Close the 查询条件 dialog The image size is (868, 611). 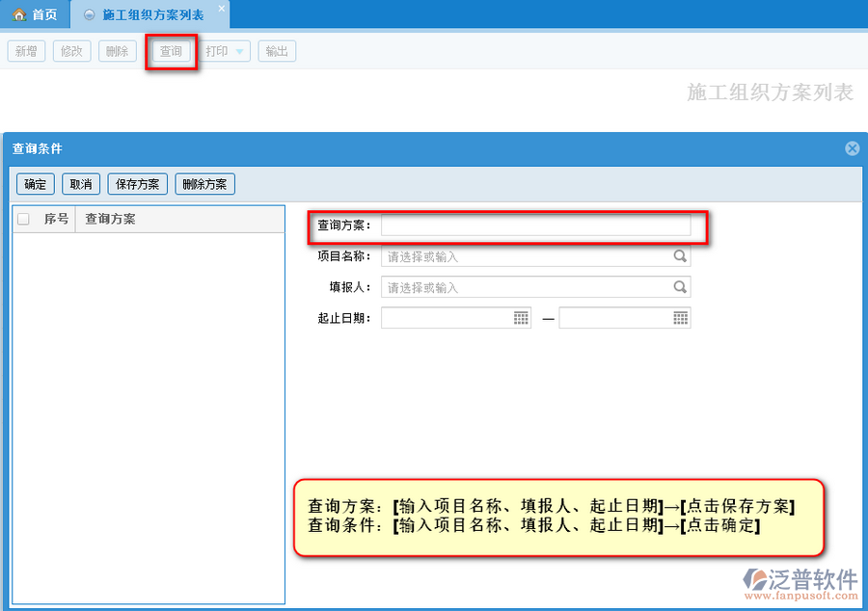click(x=852, y=148)
